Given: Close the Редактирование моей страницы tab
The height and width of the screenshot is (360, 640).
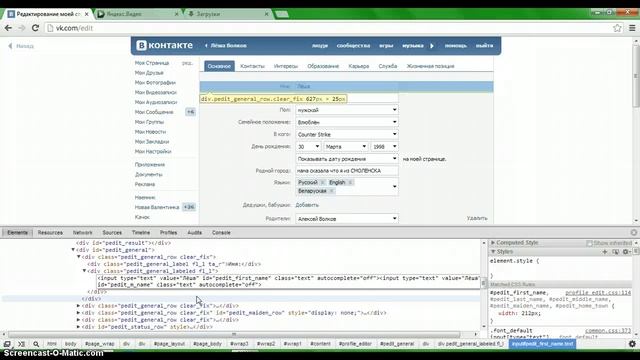Looking at the screenshot, I should [87, 14].
